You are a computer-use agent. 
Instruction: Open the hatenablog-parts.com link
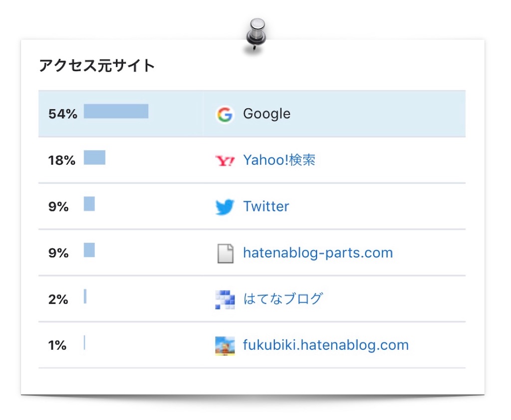318,253
